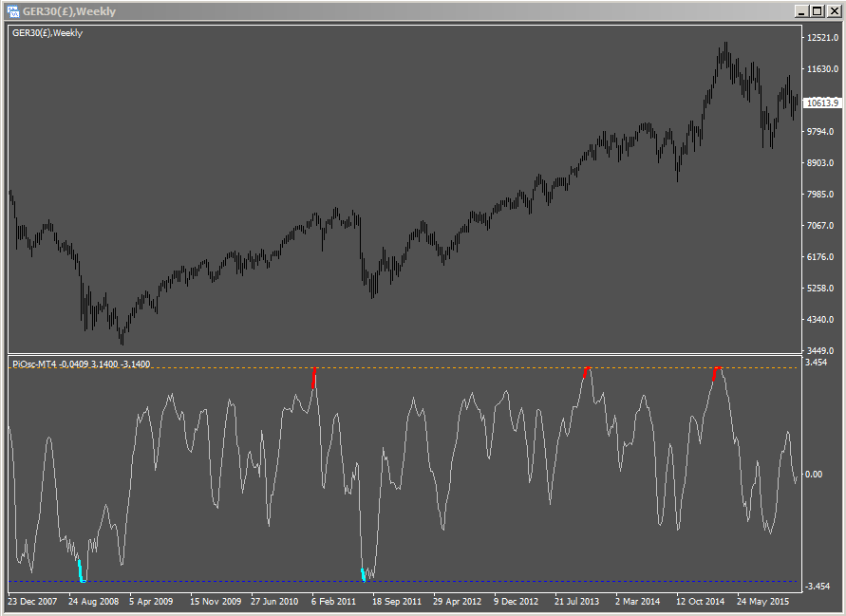Select the red sell signal arrow near 6 Feb 2011

click(315, 376)
